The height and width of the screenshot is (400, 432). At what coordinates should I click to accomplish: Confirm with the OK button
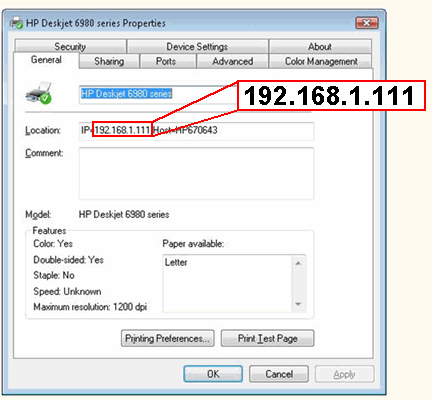(213, 374)
